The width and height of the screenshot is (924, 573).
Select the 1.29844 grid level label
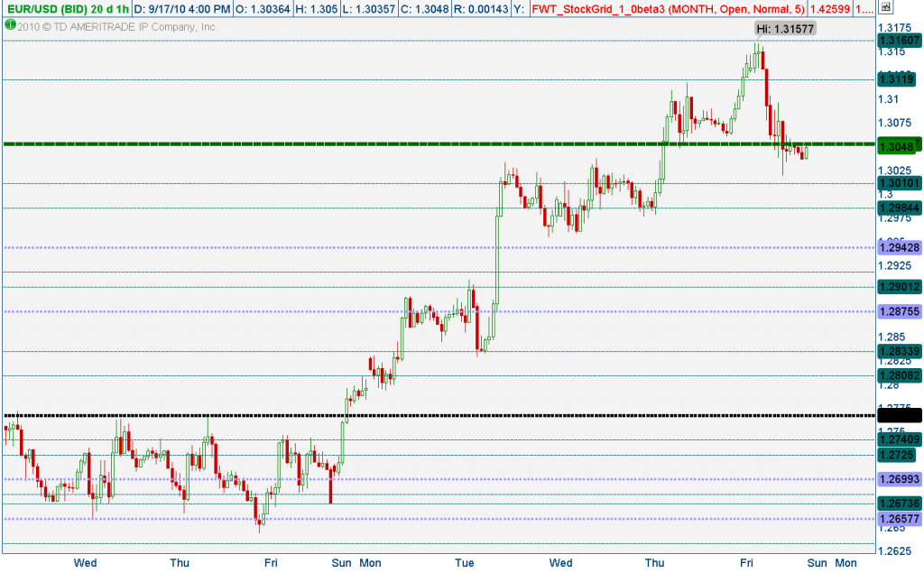[x=899, y=208]
